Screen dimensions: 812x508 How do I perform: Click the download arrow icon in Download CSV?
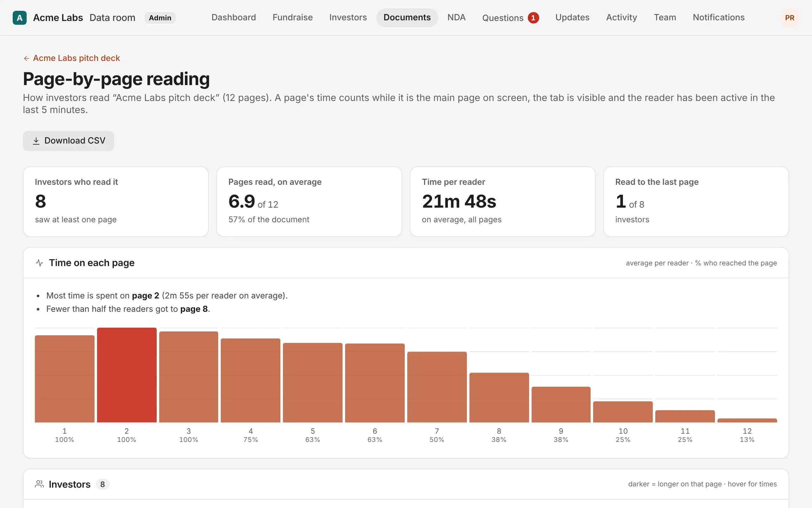(x=36, y=141)
